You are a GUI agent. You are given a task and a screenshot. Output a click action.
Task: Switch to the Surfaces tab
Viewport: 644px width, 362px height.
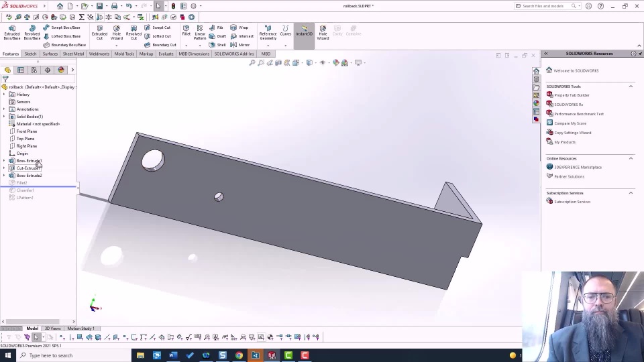(50, 54)
